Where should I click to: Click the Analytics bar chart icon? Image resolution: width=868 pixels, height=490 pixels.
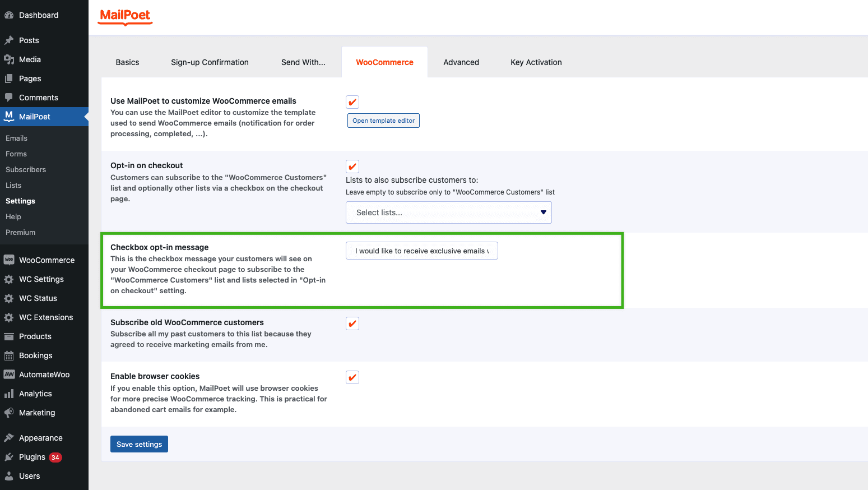[x=9, y=394]
